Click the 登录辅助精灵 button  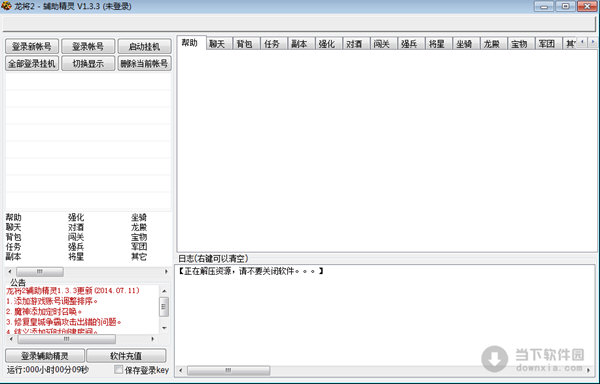pyautogui.click(x=45, y=356)
